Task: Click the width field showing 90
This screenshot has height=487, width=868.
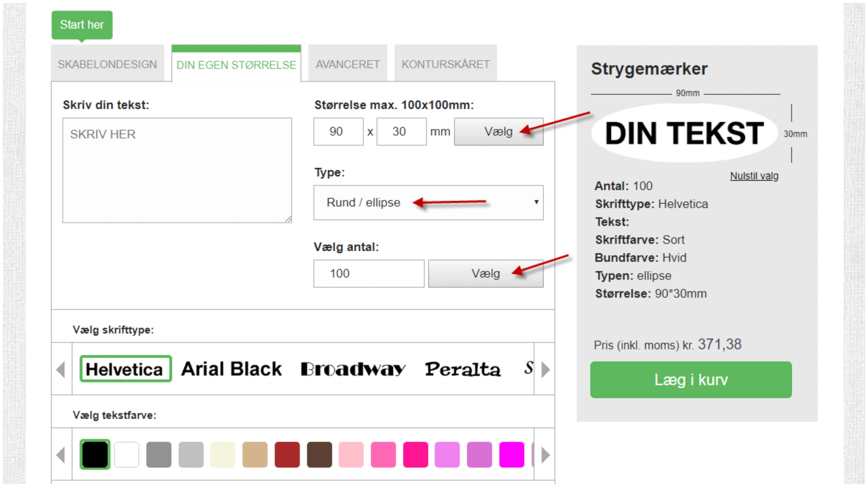Action: (x=338, y=132)
